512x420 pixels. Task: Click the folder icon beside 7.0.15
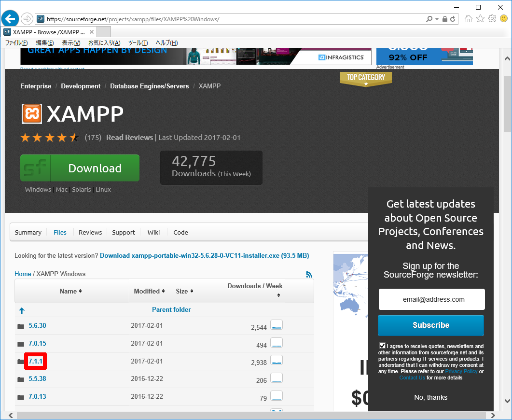21,344
